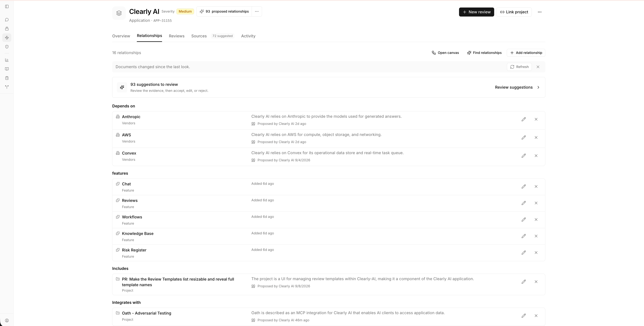Viewport: 644px width, 326px height.
Task: Switch to the Overview tab
Action: click(121, 36)
